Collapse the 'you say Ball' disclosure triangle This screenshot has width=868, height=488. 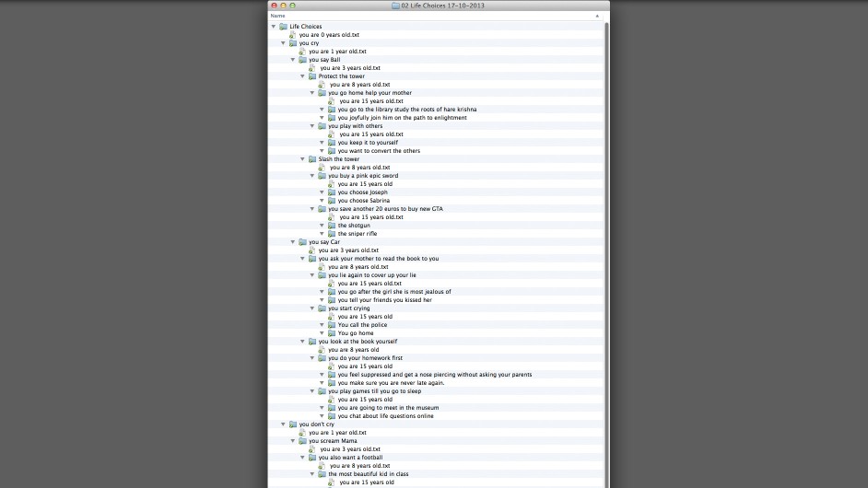[293, 60]
